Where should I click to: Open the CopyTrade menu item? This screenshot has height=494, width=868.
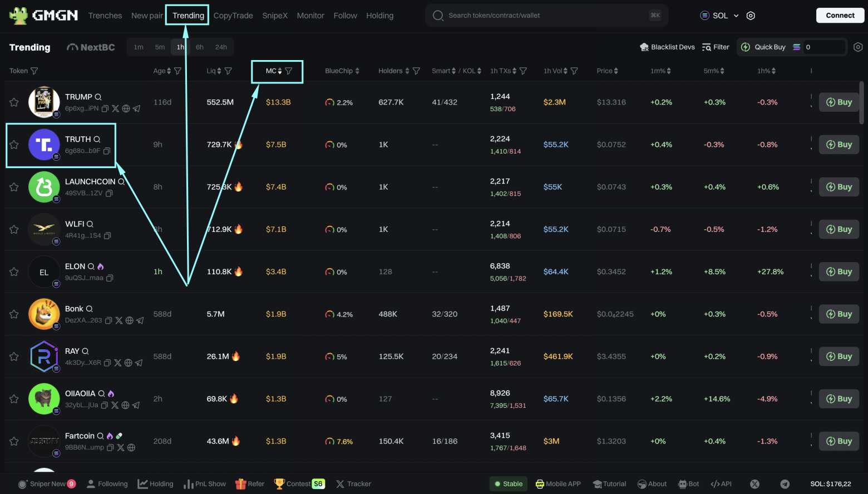pyautogui.click(x=233, y=16)
